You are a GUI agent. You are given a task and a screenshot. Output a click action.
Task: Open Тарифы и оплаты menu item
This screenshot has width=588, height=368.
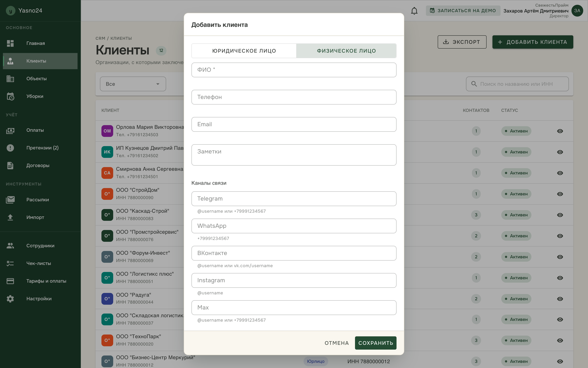(x=40, y=281)
